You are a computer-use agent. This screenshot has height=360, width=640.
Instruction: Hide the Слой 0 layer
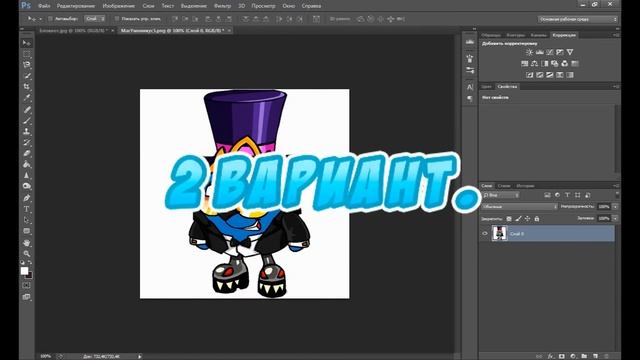coord(485,234)
